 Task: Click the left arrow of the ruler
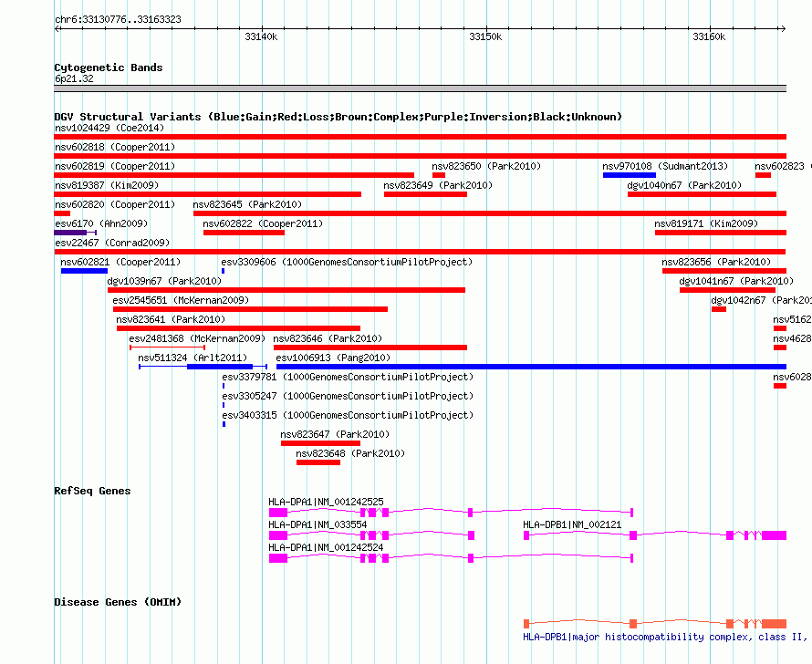coord(57,29)
